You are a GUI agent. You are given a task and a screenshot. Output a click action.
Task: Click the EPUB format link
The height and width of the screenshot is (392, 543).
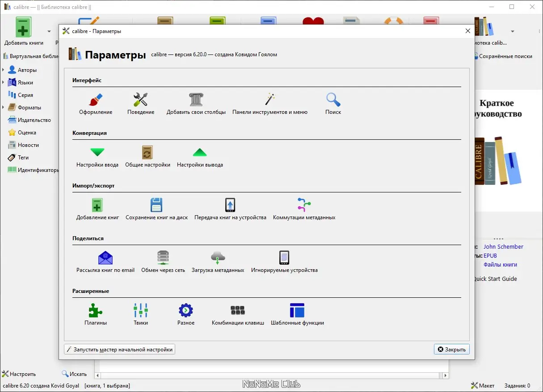[490, 255]
